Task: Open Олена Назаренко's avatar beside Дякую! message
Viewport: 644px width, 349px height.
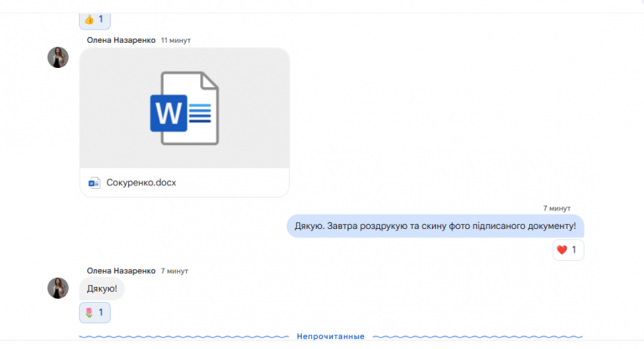Action: (x=58, y=288)
